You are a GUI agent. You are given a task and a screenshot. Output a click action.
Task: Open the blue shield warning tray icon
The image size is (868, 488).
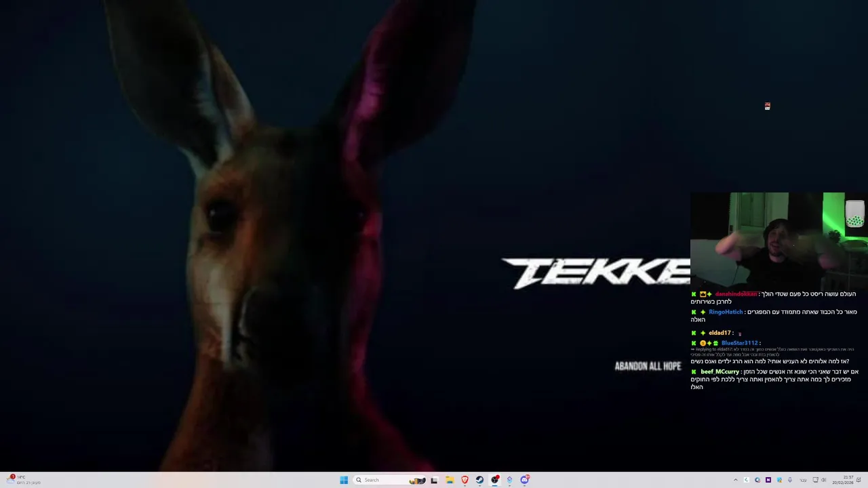[779, 480]
